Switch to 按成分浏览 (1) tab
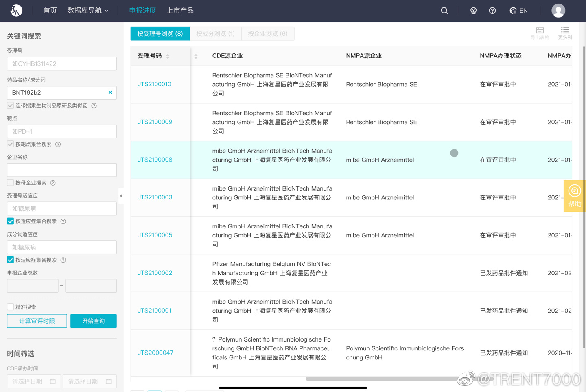586x392 pixels. tap(215, 34)
